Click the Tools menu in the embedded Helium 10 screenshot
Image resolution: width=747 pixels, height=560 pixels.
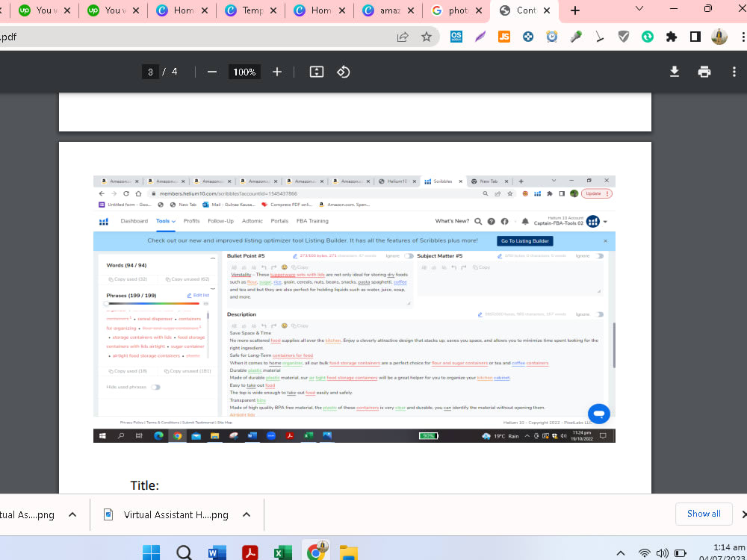coord(166,221)
